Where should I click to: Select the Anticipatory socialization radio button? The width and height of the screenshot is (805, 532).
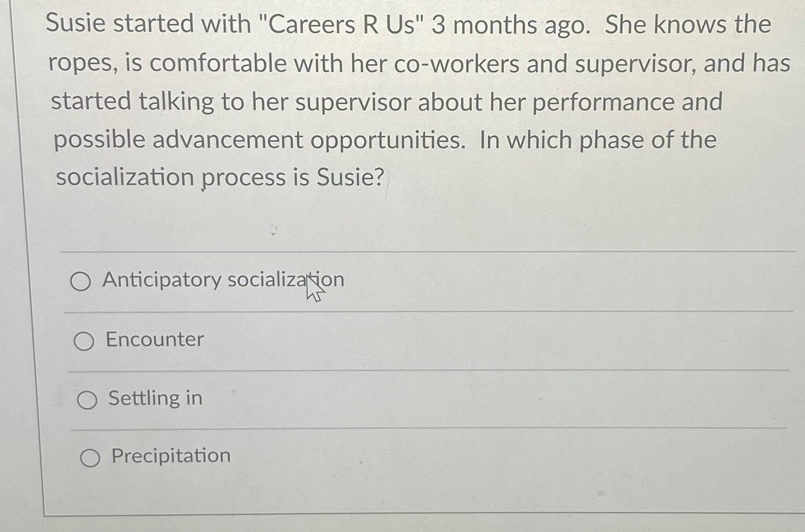pos(81,281)
